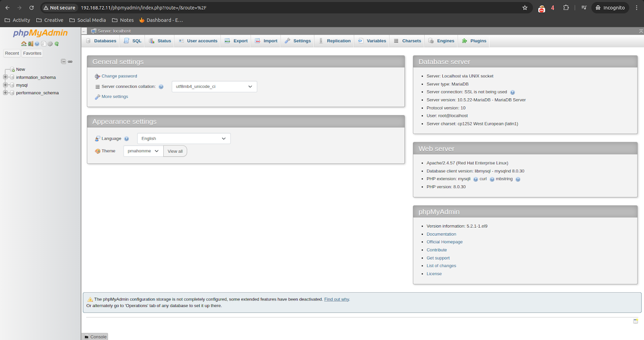Open the Plugins tab
Image resolution: width=644 pixels, height=340 pixels.
(474, 41)
